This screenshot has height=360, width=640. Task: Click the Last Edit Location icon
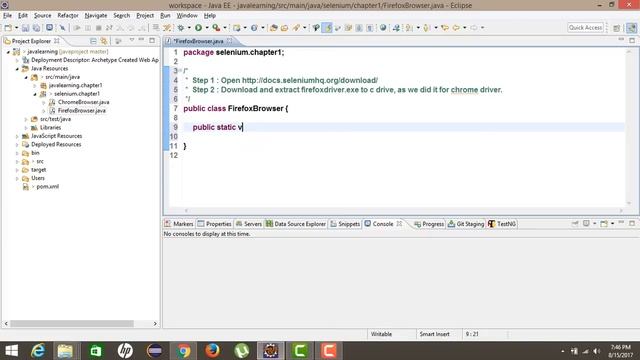tap(445, 28)
